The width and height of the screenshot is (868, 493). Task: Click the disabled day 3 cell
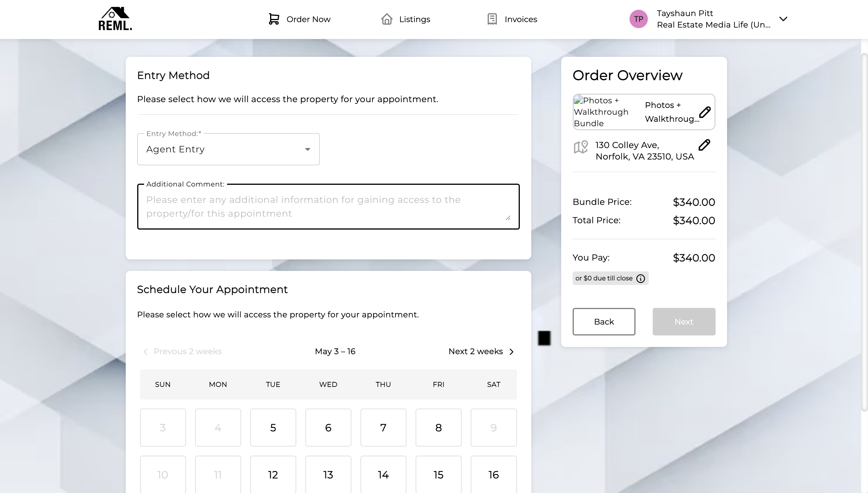[163, 428]
